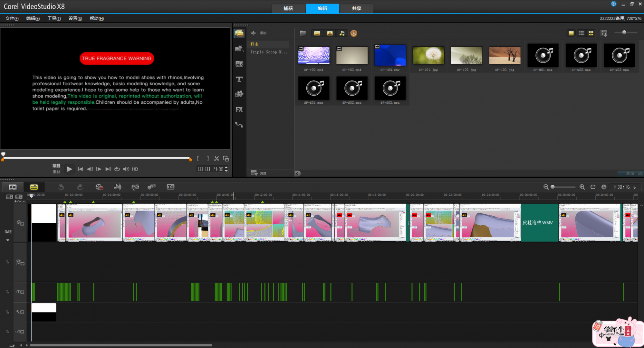The width and height of the screenshot is (644, 348).
Task: Open the Path library icon
Action: 239,125
